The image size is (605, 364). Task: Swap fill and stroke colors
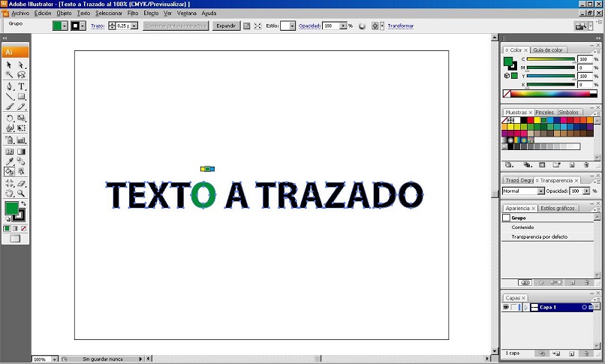click(x=23, y=203)
